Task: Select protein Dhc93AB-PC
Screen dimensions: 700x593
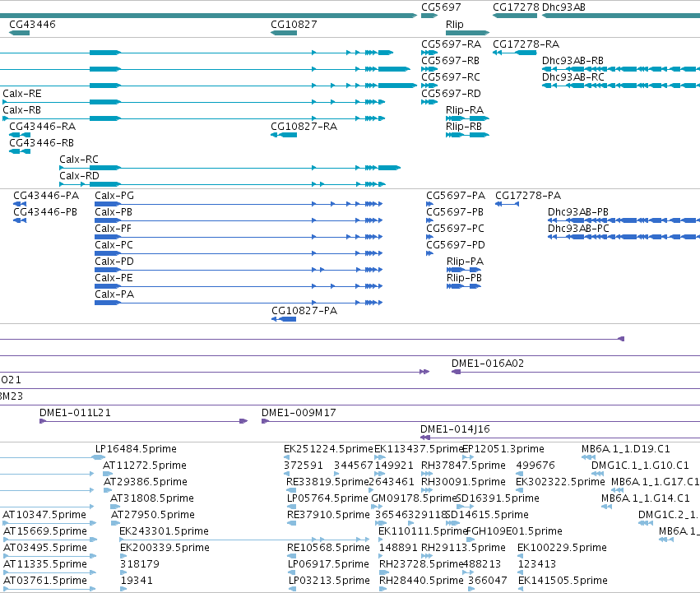Action: click(x=578, y=229)
